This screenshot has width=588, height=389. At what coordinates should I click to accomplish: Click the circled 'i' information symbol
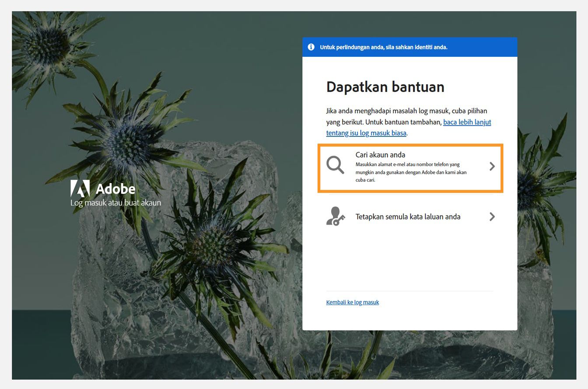311,47
